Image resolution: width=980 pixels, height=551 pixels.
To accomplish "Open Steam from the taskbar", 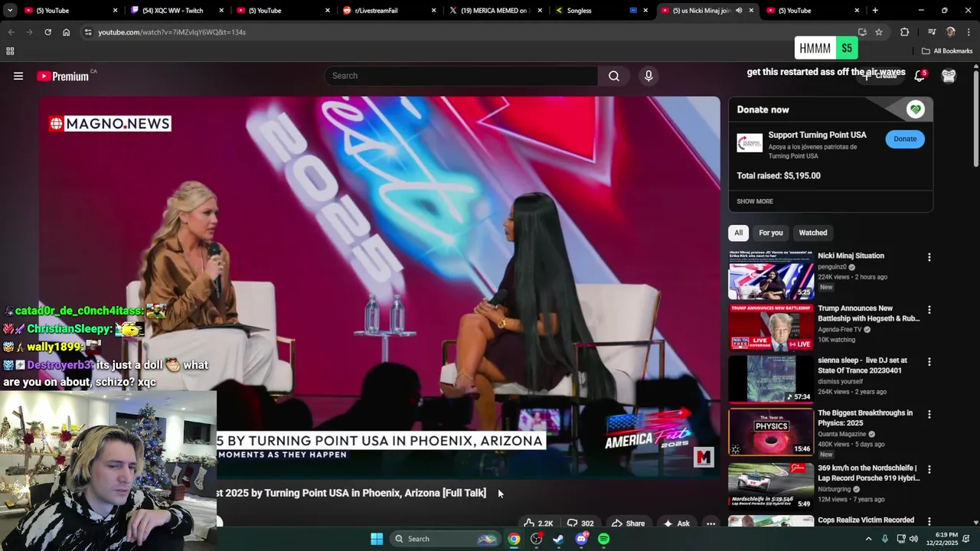I will pos(559,539).
